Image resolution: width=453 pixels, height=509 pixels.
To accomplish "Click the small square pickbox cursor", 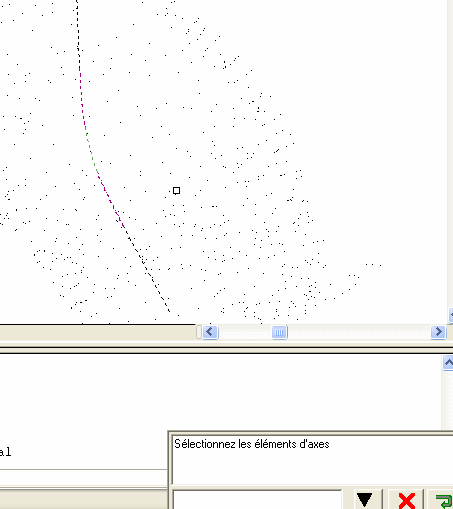I will [176, 191].
